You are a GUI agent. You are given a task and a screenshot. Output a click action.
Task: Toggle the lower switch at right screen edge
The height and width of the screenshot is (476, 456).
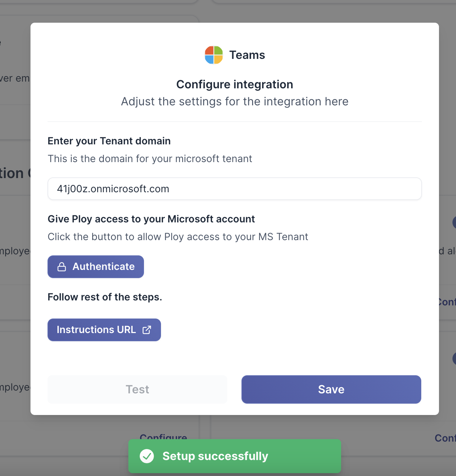pyautogui.click(x=454, y=359)
